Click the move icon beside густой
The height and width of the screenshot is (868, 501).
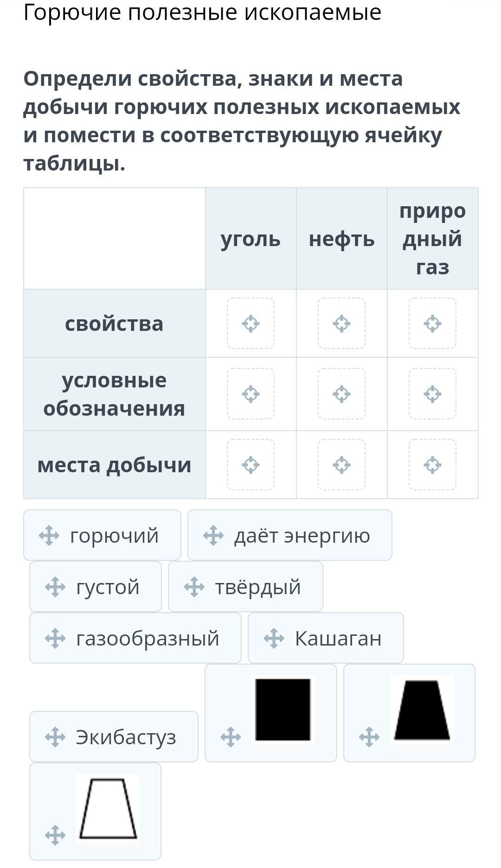click(x=55, y=587)
